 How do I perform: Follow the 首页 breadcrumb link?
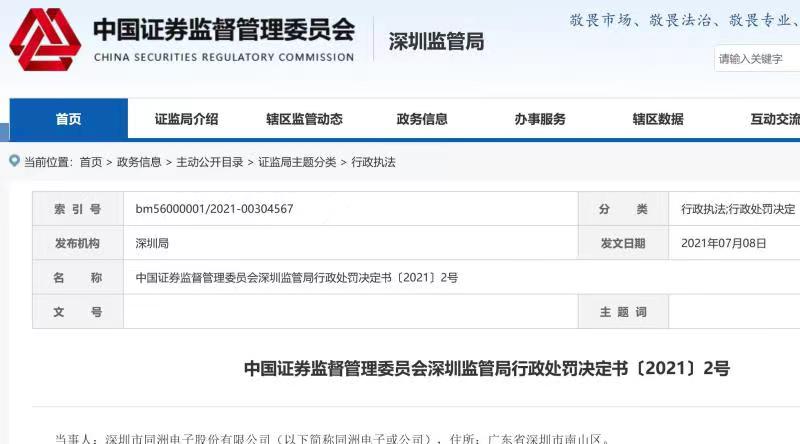click(91, 162)
